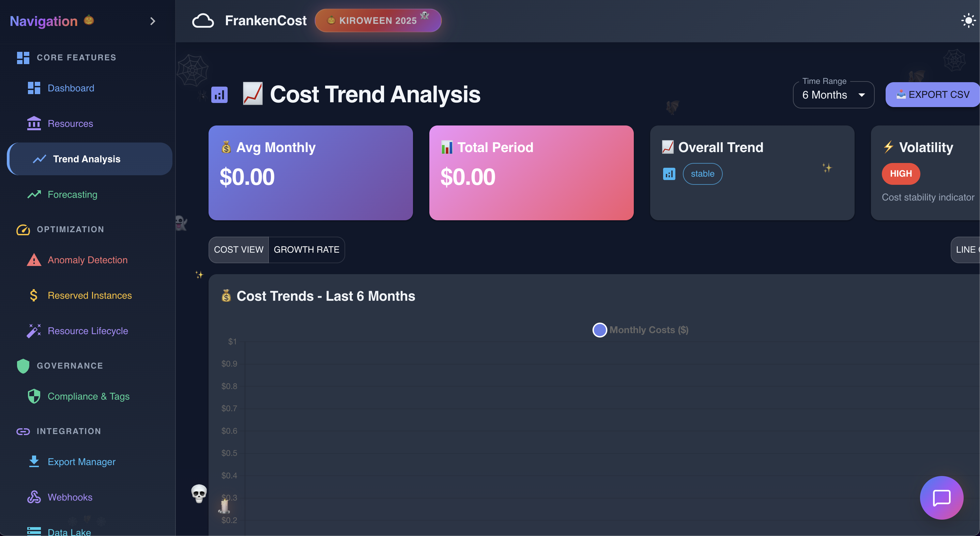Image resolution: width=980 pixels, height=536 pixels.
Task: Click the Webhooks icon in sidebar
Action: pyautogui.click(x=34, y=497)
